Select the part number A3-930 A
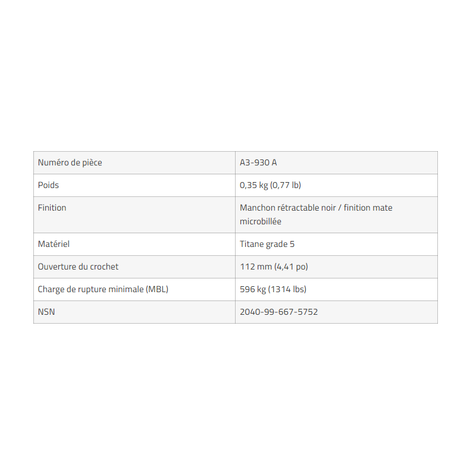Screen dimensions: 476x476 point(258,162)
